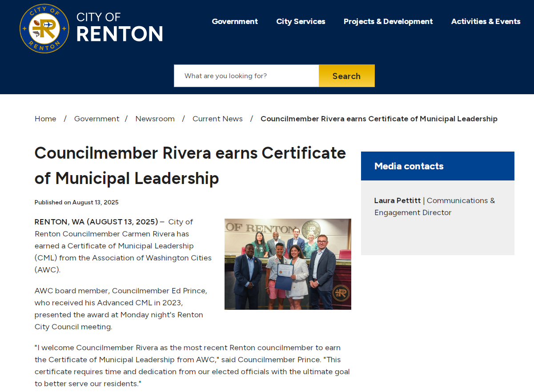This screenshot has width=534, height=392.
Task: Click the CITY OF RENTON wordmark text
Action: [120, 28]
